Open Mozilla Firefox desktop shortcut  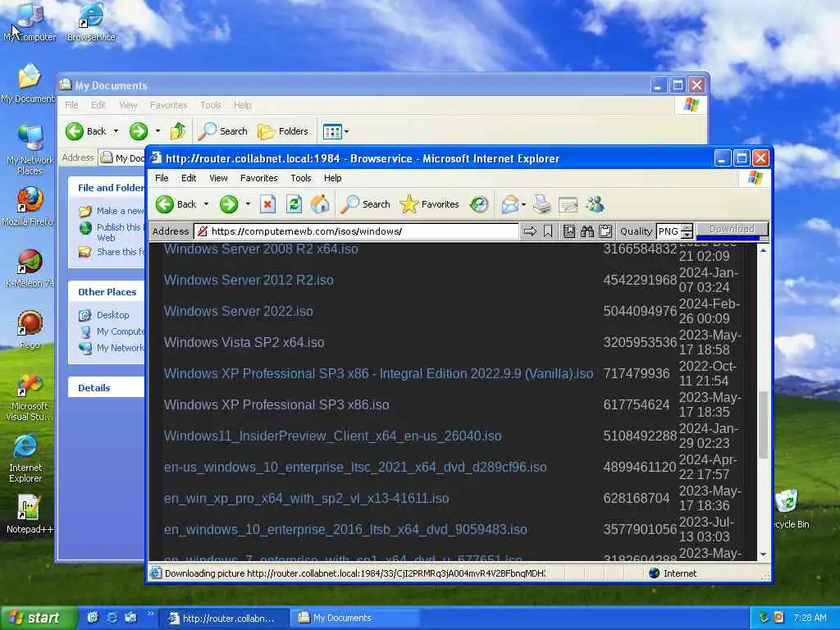pyautogui.click(x=29, y=207)
